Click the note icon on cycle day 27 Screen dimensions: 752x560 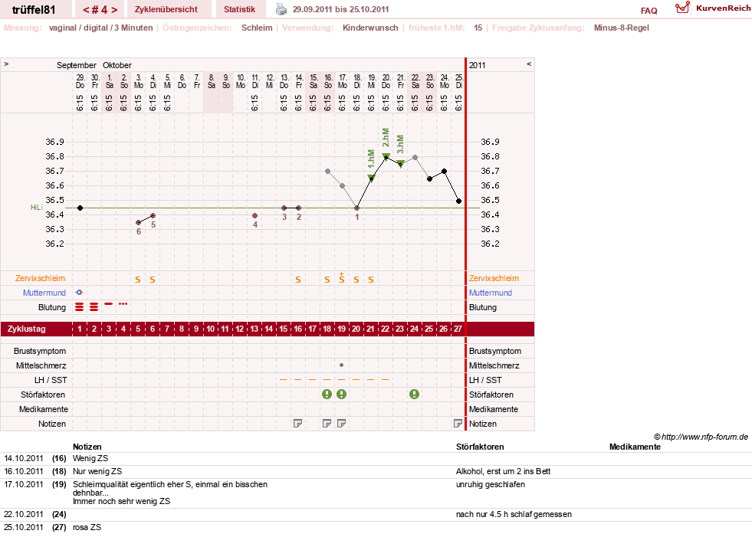click(x=458, y=424)
